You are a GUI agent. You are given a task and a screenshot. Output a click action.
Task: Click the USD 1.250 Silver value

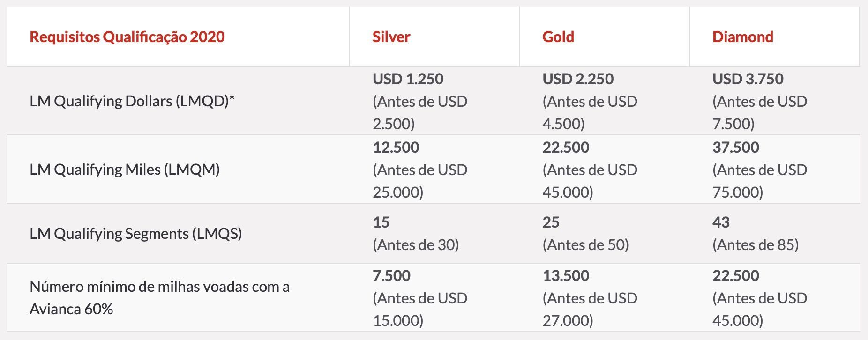[x=408, y=79]
